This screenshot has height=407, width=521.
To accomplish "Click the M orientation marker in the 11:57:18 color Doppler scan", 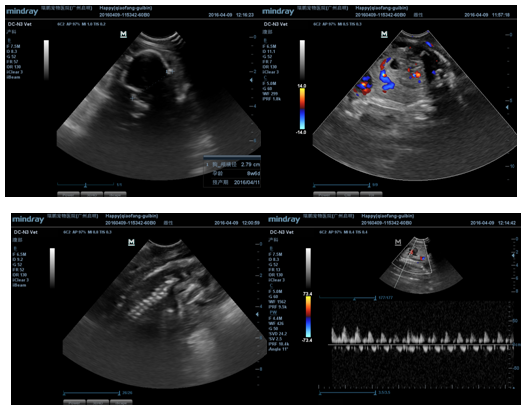I will (x=384, y=34).
